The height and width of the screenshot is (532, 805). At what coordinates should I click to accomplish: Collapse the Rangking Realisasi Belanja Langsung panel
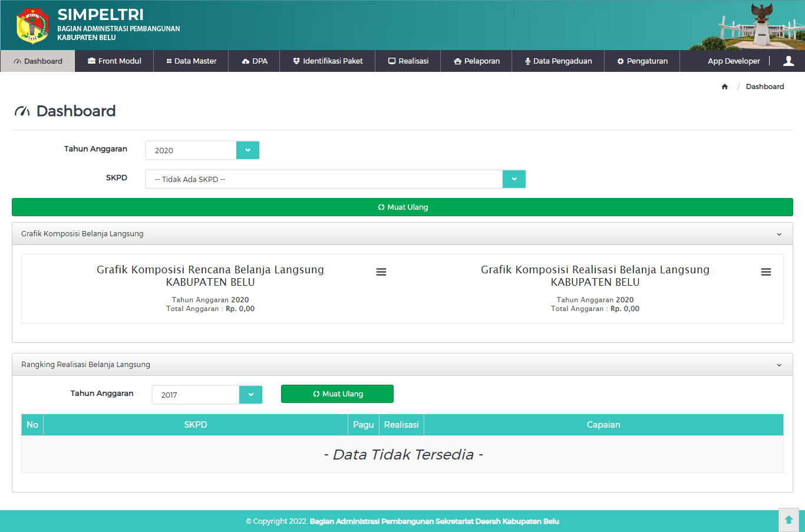click(779, 365)
